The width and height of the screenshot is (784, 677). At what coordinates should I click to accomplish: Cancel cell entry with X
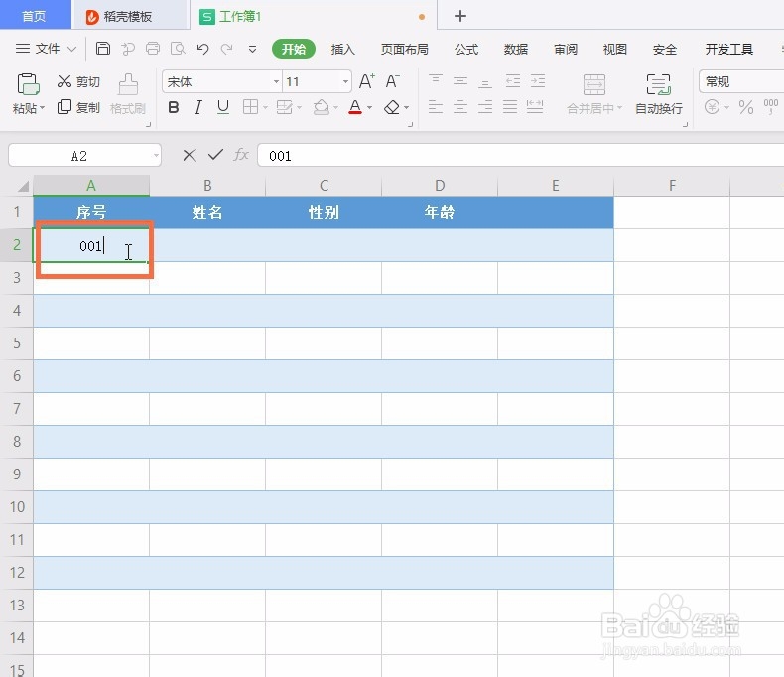click(189, 155)
